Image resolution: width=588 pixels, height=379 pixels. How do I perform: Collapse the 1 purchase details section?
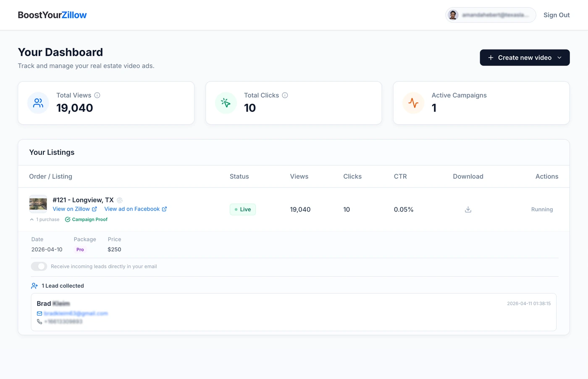pos(31,219)
